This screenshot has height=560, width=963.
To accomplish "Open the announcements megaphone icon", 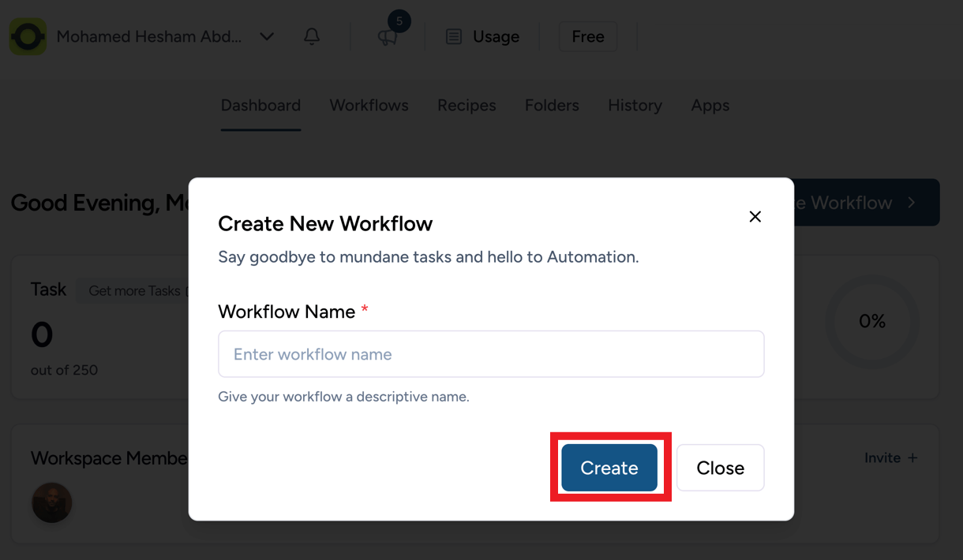I will point(388,37).
